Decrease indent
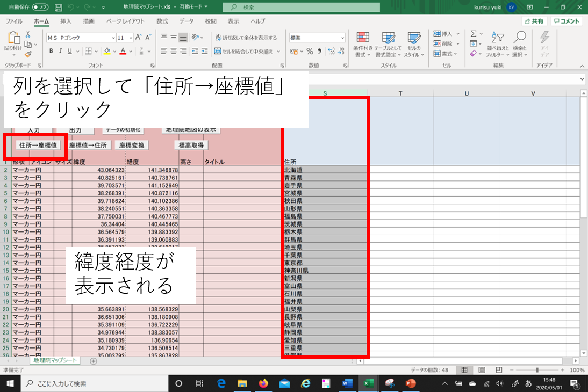This screenshot has height=392, width=588. [195, 51]
